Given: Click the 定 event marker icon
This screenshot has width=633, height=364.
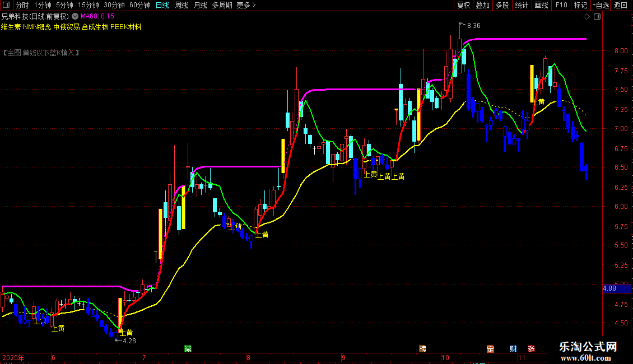Looking at the screenshot, I should coord(490,349).
